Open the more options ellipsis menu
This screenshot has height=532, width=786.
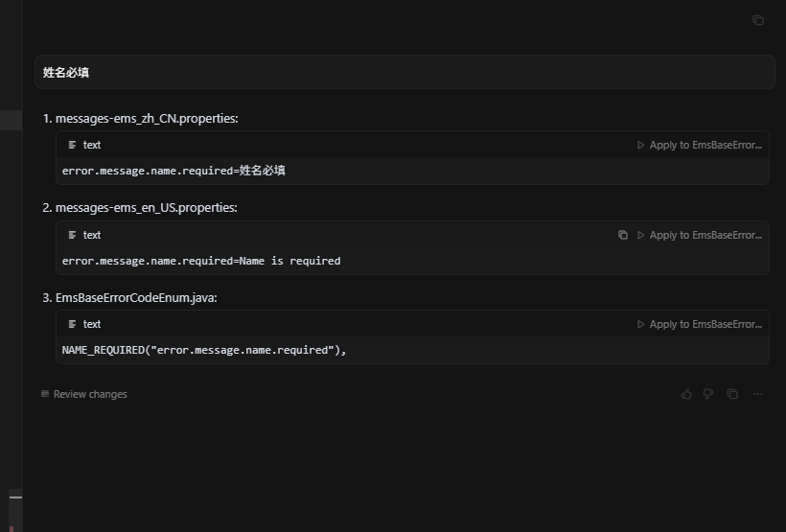pos(758,394)
